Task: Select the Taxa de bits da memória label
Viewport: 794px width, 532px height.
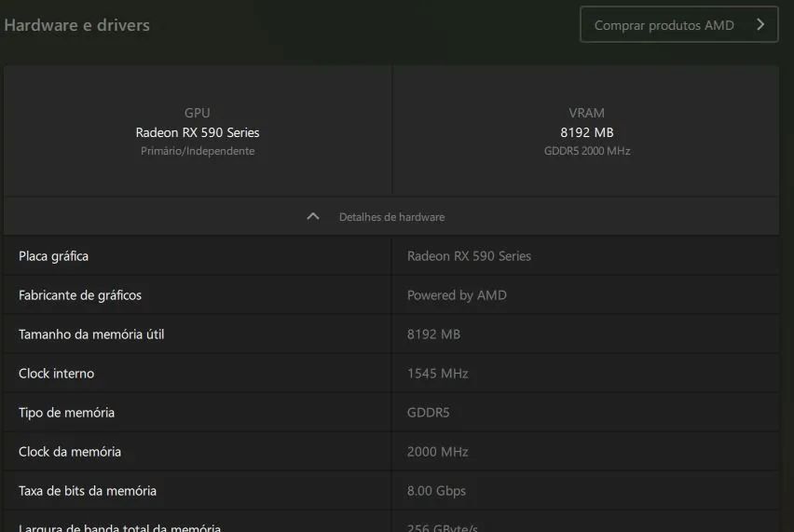Action: (88, 491)
